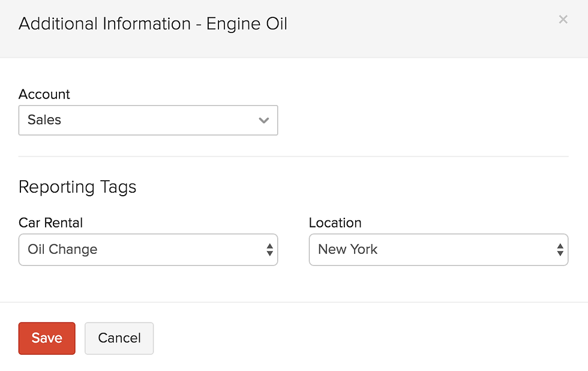Focus the Location select box
Viewport: 588px width, 371px height.
(x=439, y=250)
